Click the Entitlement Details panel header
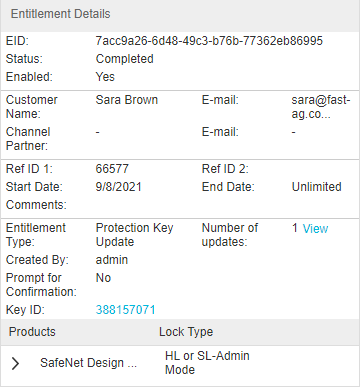360x387 pixels. (x=180, y=14)
